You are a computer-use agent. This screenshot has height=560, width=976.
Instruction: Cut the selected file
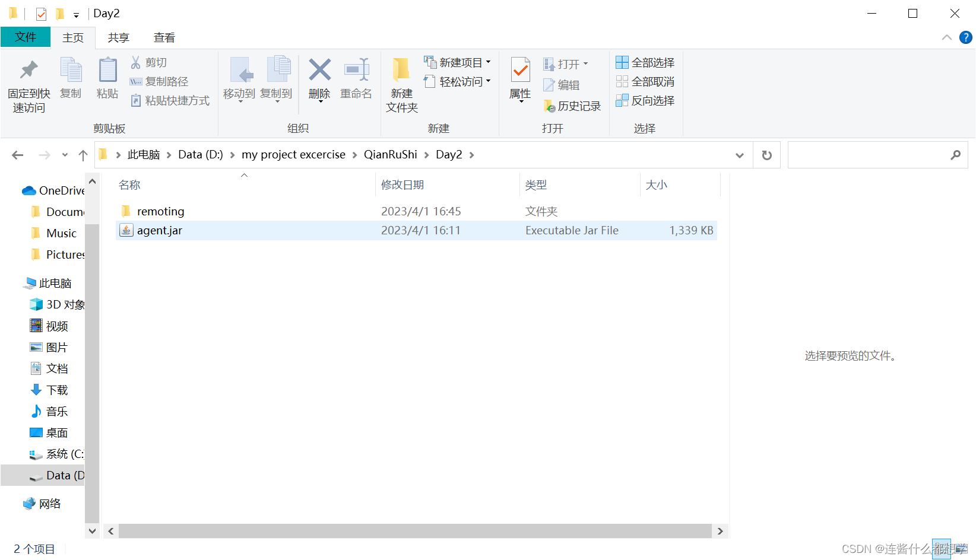148,62
